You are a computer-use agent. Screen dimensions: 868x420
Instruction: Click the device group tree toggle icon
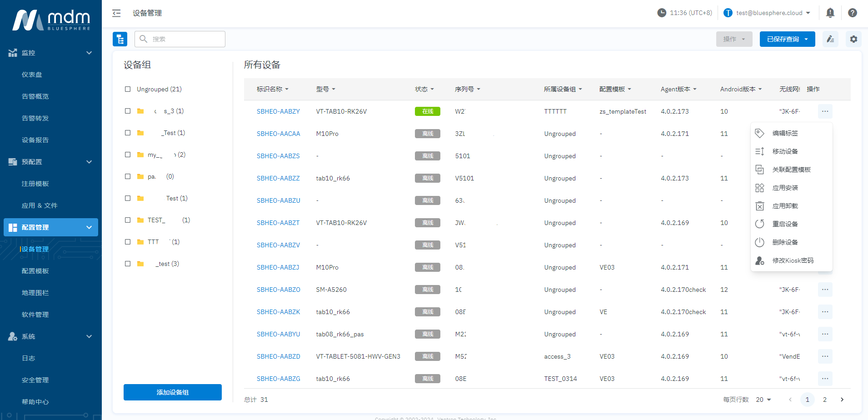point(120,39)
